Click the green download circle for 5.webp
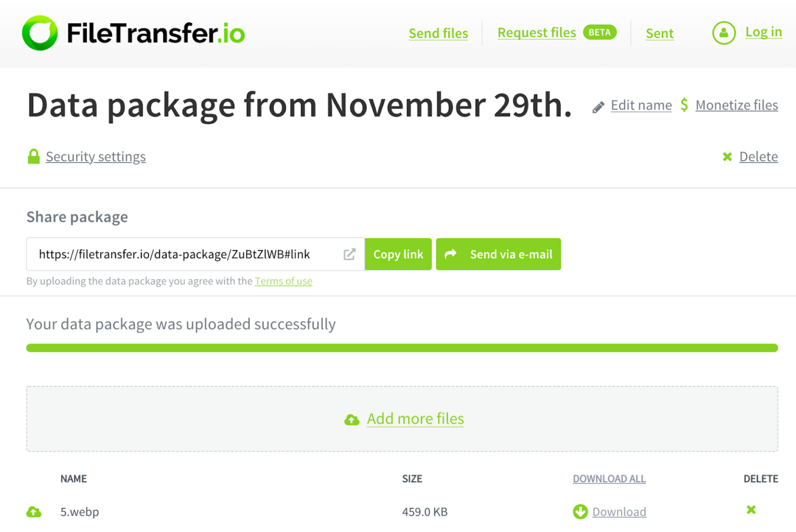This screenshot has height=532, width=796. click(x=580, y=512)
